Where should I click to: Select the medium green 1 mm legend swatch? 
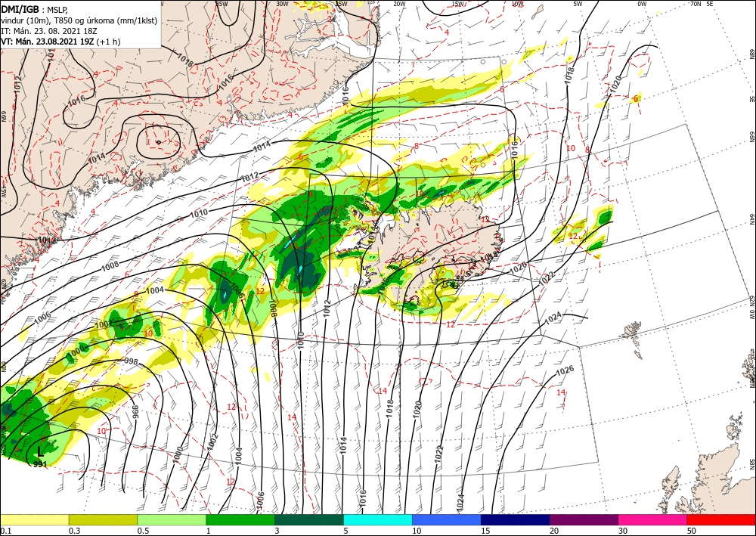(x=240, y=520)
